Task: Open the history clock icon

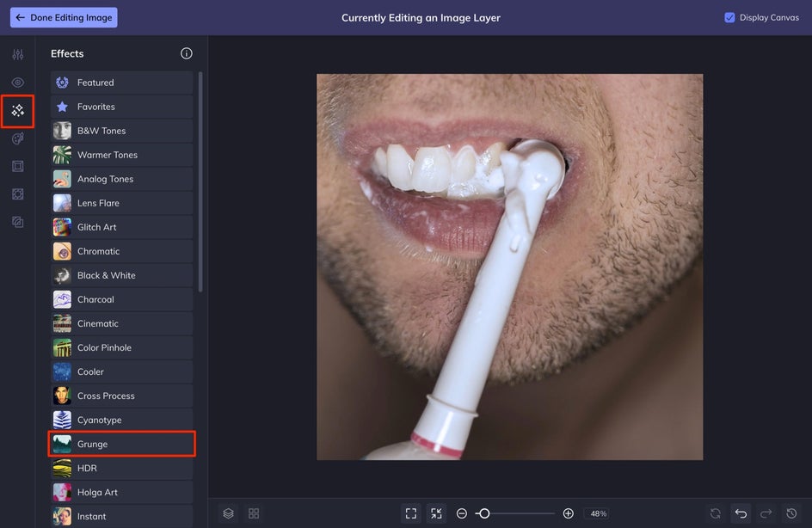Action: [791, 513]
